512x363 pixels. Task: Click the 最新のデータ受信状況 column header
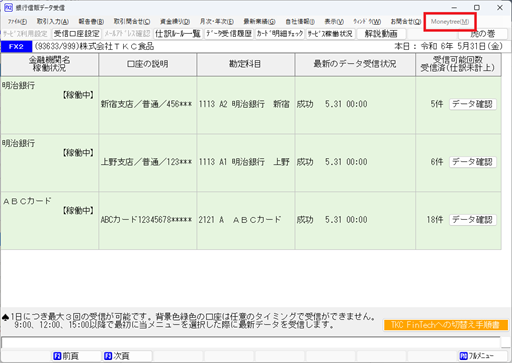point(355,64)
